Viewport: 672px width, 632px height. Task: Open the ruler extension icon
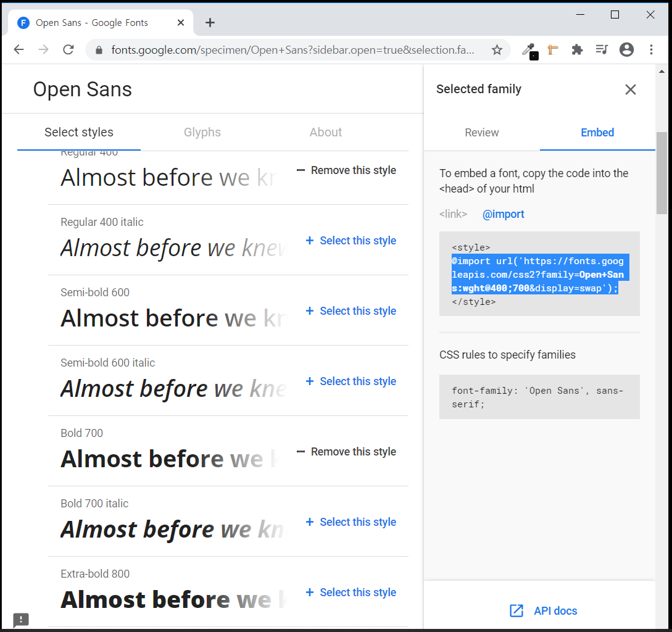click(x=553, y=50)
